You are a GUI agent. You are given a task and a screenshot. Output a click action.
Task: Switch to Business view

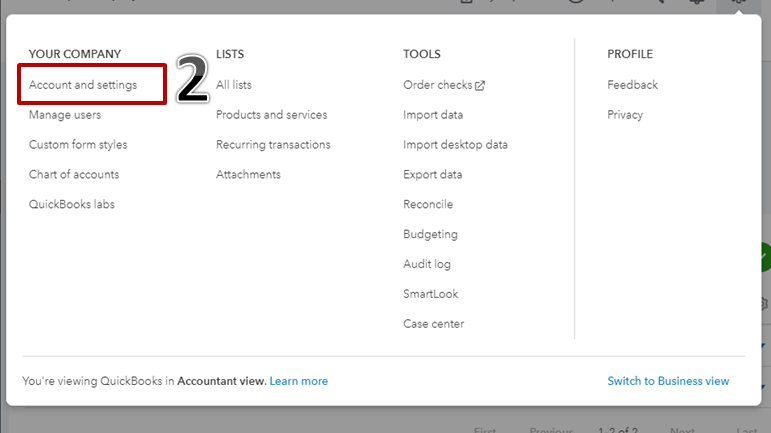668,381
